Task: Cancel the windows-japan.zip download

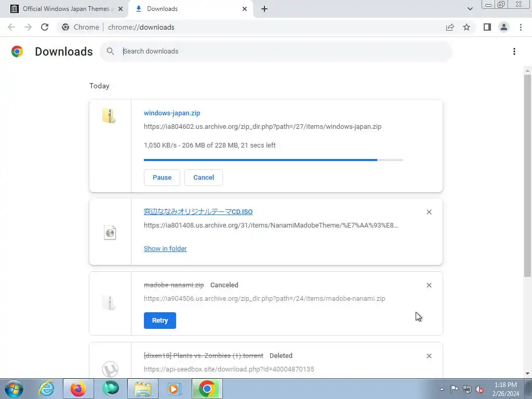Action: click(x=204, y=178)
